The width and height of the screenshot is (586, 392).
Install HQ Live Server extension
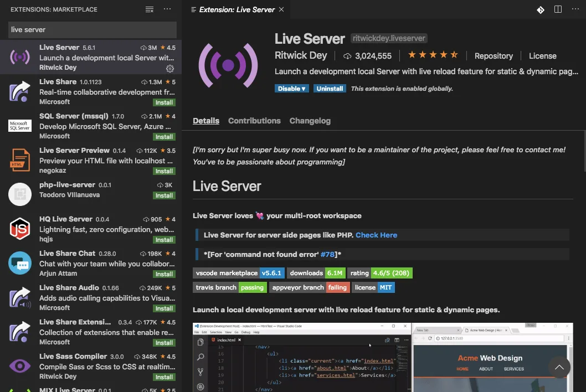(164, 240)
